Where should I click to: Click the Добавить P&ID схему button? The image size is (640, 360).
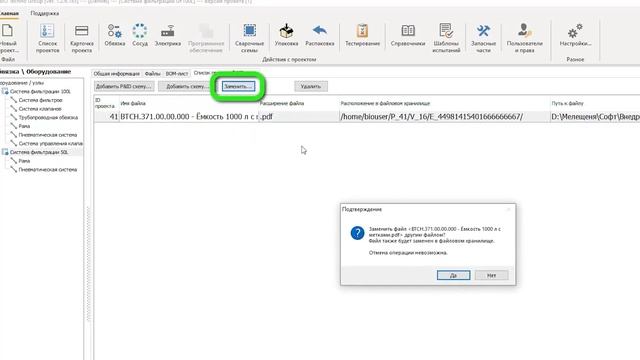click(124, 86)
